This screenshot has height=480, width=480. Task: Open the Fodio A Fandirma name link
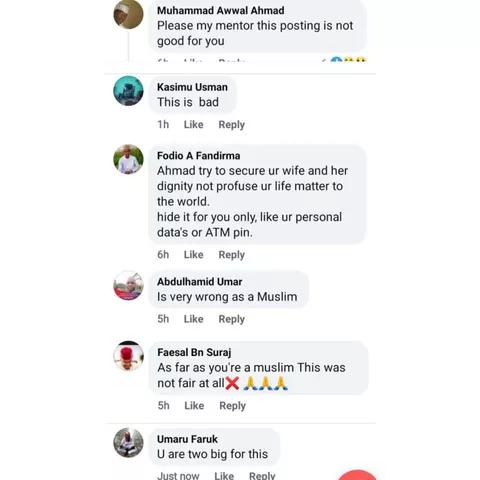click(x=199, y=156)
